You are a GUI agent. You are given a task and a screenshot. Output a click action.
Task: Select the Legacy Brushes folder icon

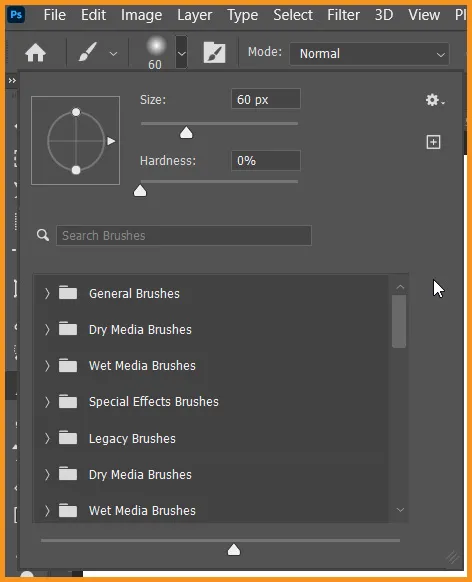click(x=68, y=437)
